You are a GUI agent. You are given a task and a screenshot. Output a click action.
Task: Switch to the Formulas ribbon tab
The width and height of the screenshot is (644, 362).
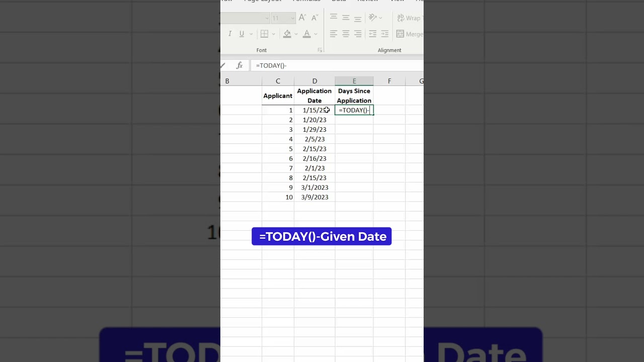pyautogui.click(x=306, y=1)
